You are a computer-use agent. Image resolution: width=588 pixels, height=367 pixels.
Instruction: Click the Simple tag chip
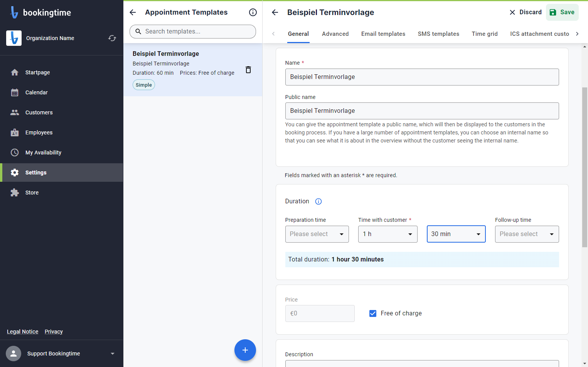[x=144, y=85]
